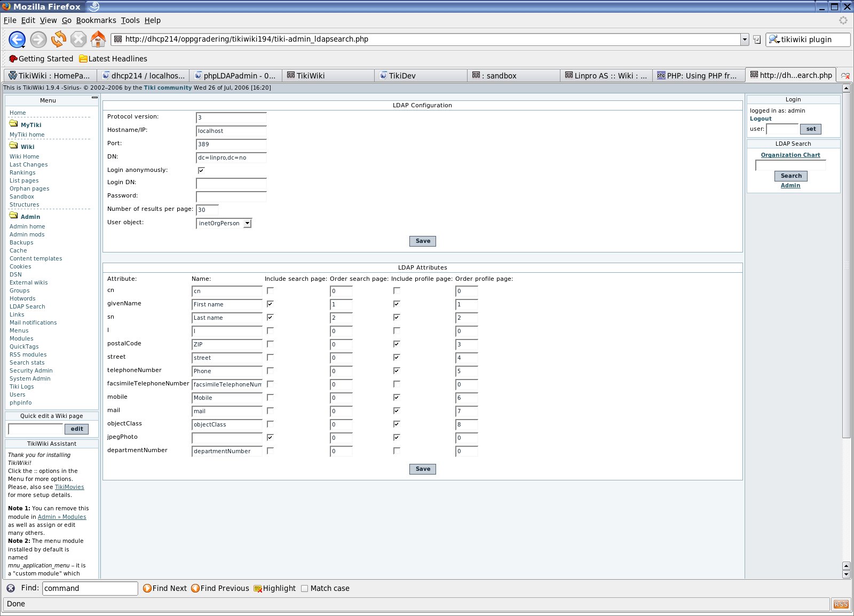Click the scrollbar up arrow
Viewport: 854px width, 616px height.
click(x=846, y=88)
